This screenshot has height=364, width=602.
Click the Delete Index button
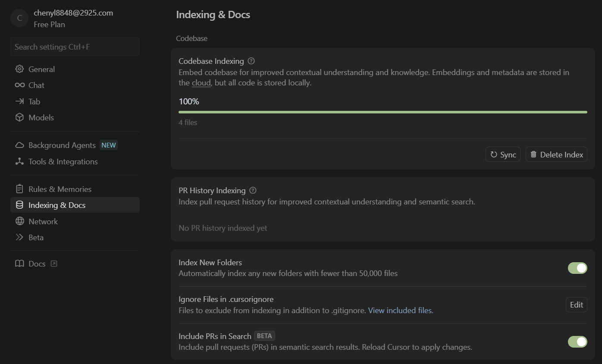pos(556,154)
